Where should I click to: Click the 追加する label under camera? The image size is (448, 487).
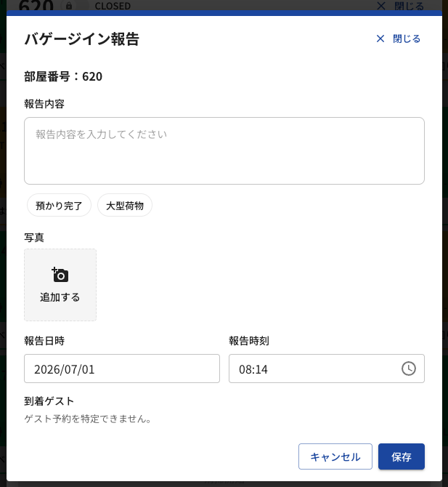pos(60,297)
